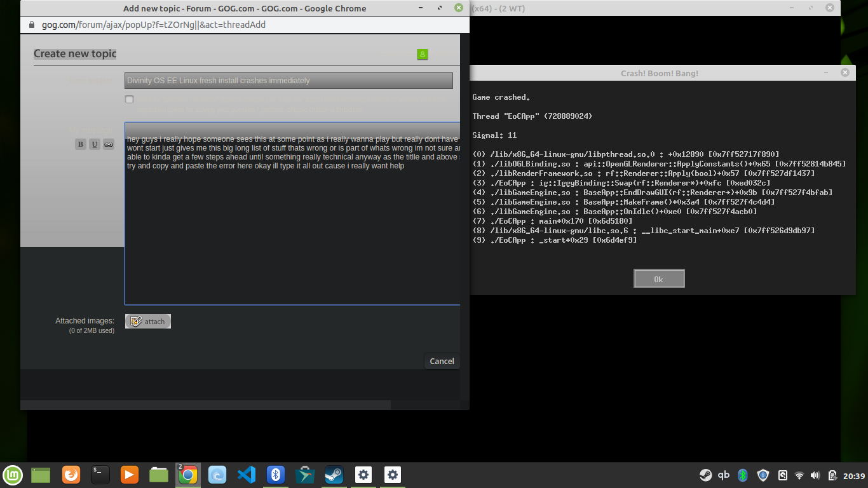Apply bold formatting with B button

[81, 144]
